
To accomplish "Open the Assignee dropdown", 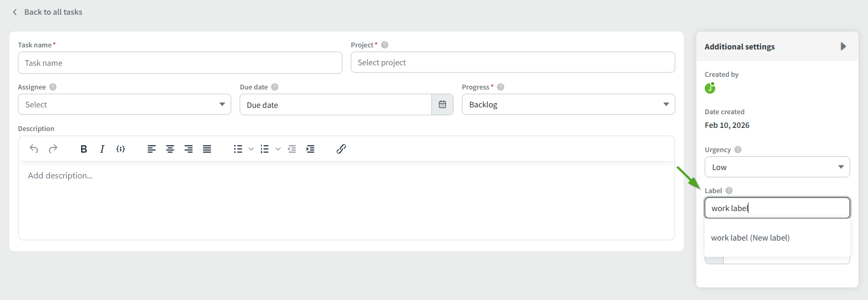I will [x=124, y=105].
